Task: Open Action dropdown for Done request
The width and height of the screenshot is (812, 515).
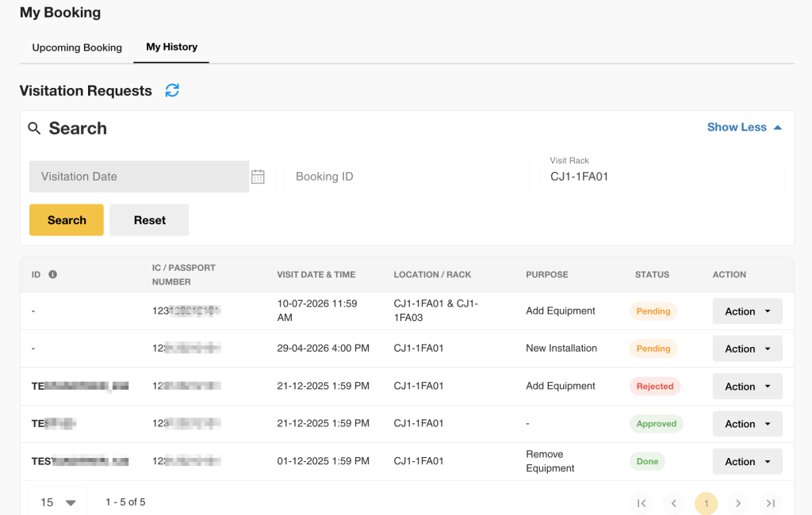Action: pyautogui.click(x=747, y=461)
